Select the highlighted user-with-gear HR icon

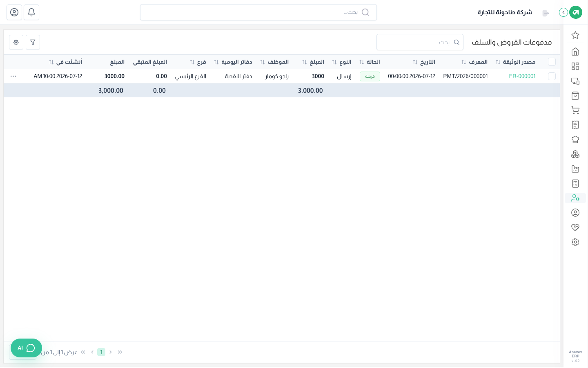[x=575, y=198]
